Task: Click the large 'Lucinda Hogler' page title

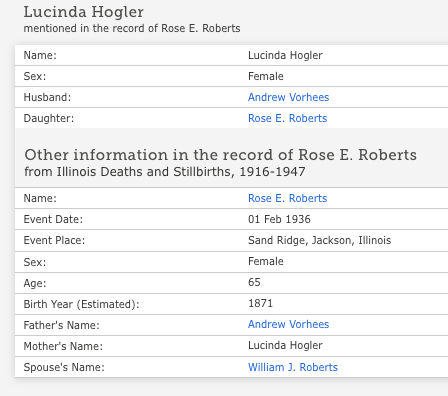Action: point(83,12)
